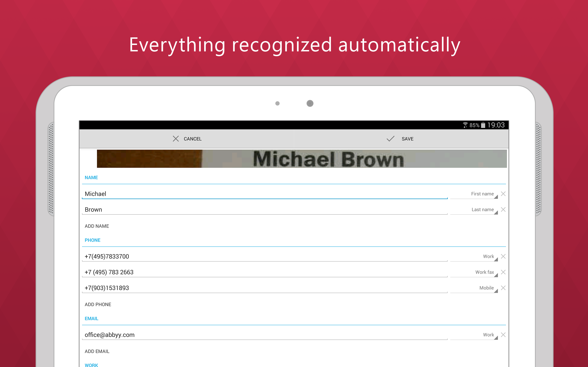Select ADD PHONE to add a number
Image resolution: width=588 pixels, height=367 pixels.
(x=98, y=304)
